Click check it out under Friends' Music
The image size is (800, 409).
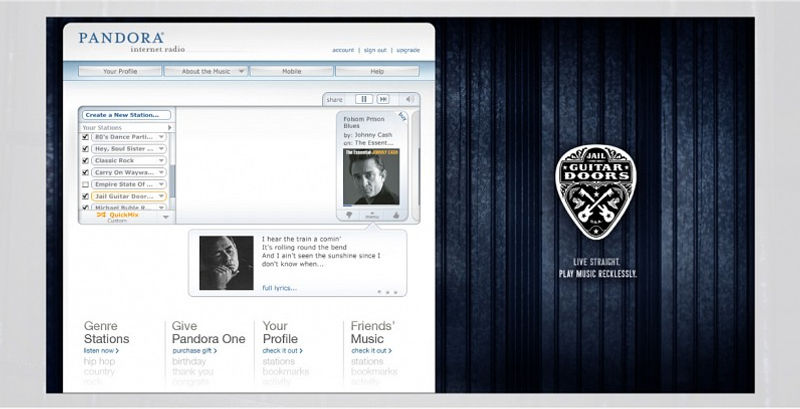(371, 351)
